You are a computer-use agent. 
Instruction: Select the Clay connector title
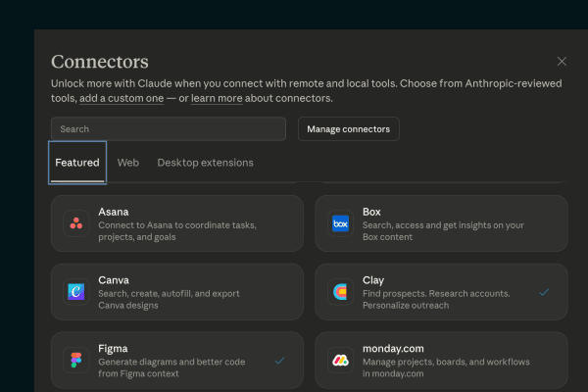[x=373, y=280]
